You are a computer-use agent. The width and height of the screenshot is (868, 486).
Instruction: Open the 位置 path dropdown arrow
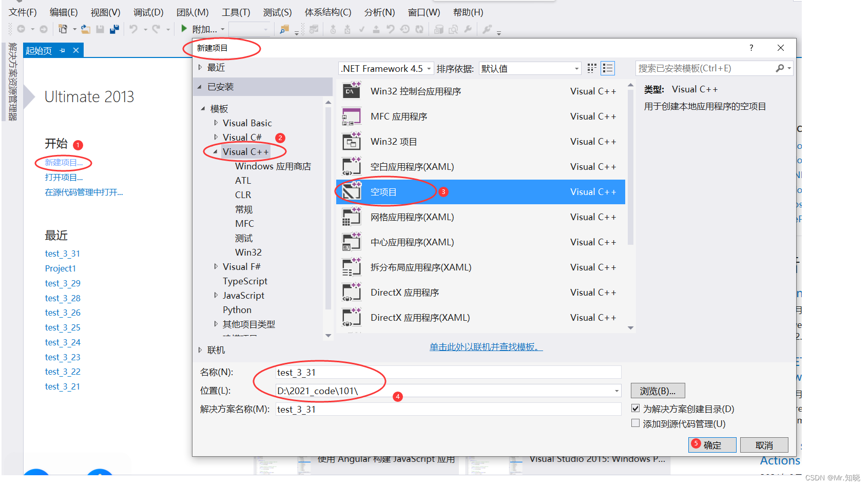click(x=616, y=391)
